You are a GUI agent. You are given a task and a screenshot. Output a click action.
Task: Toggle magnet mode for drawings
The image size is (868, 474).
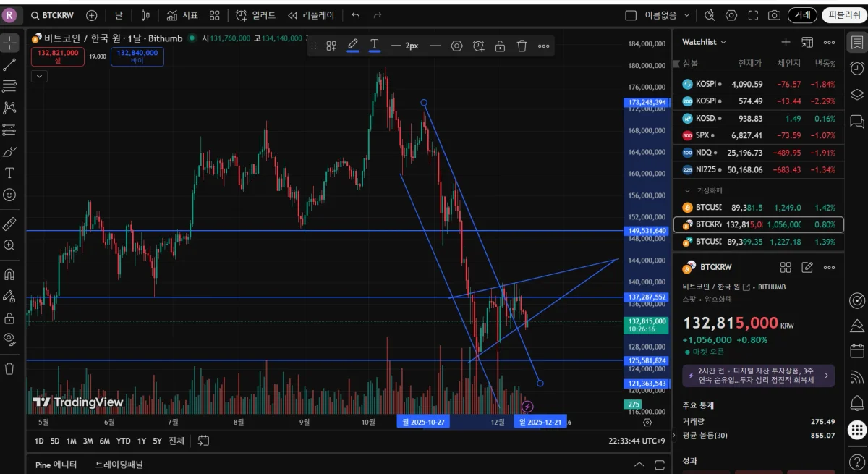pyautogui.click(x=9, y=275)
